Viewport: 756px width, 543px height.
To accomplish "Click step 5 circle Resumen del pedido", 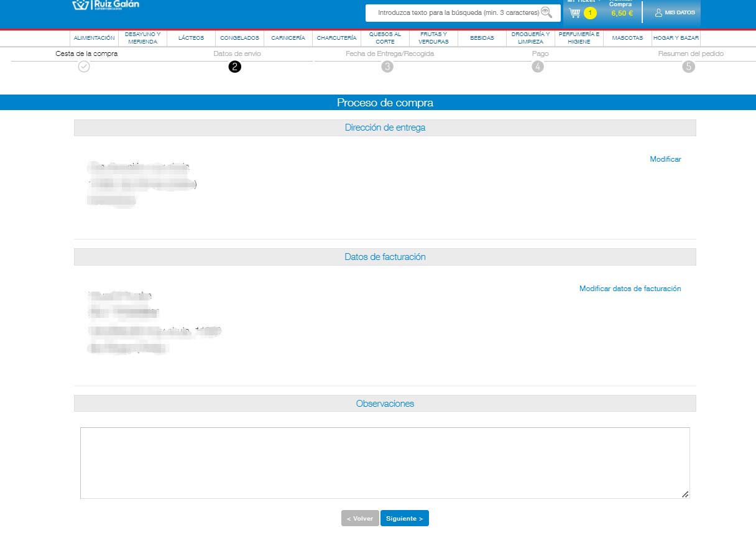I will 688,67.
